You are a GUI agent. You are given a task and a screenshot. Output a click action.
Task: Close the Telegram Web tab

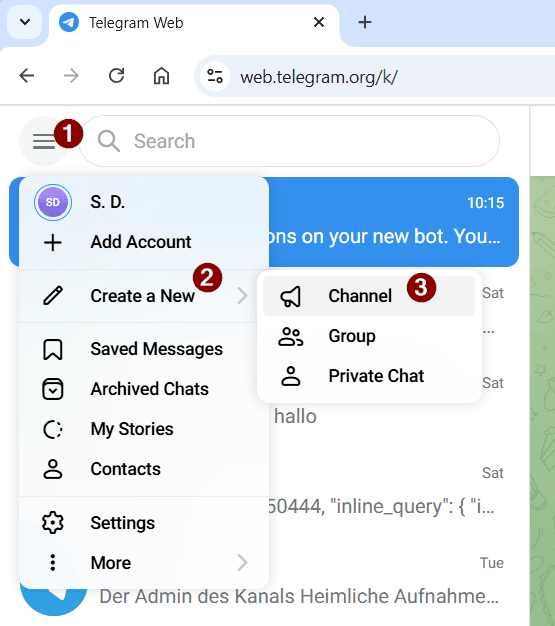(x=319, y=22)
